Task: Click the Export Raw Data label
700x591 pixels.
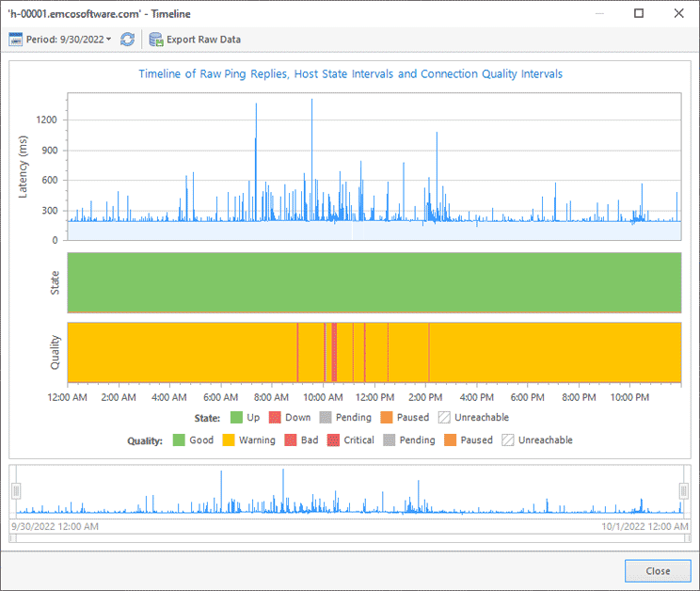Action: (x=203, y=40)
